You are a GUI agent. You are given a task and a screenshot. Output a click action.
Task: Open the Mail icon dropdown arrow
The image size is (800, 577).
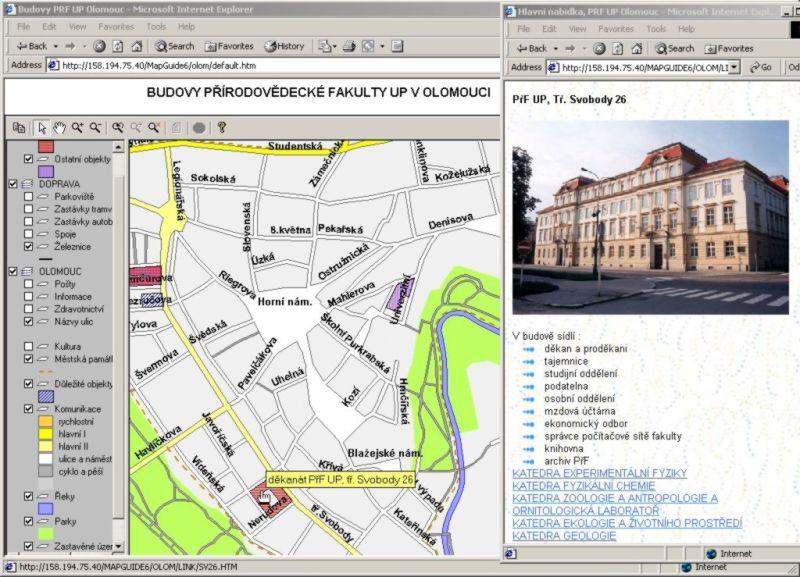334,46
